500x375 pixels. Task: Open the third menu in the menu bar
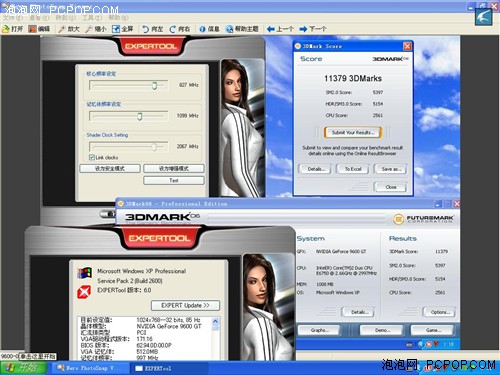pos(66,18)
